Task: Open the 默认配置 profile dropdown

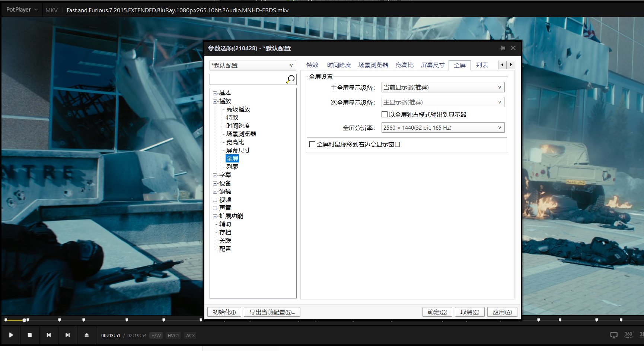Action: click(253, 65)
